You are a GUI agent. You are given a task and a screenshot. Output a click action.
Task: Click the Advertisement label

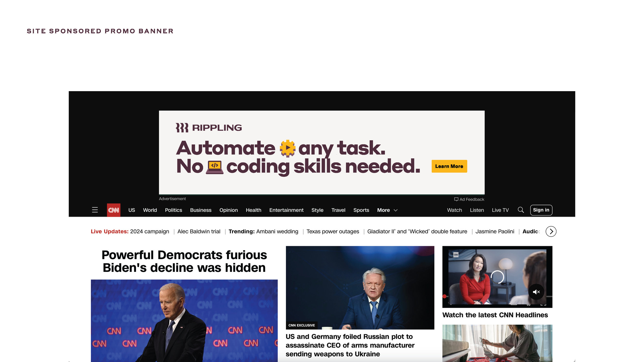click(x=172, y=199)
